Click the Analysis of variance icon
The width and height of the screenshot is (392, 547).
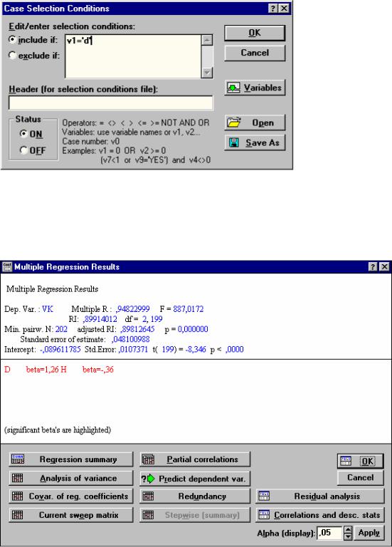tap(17, 478)
